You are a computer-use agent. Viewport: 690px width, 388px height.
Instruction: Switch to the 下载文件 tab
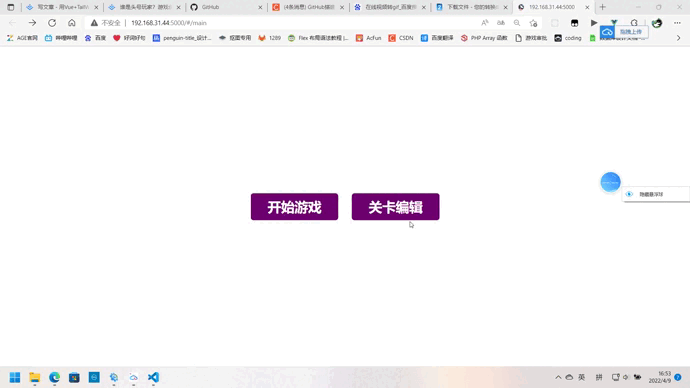472,7
